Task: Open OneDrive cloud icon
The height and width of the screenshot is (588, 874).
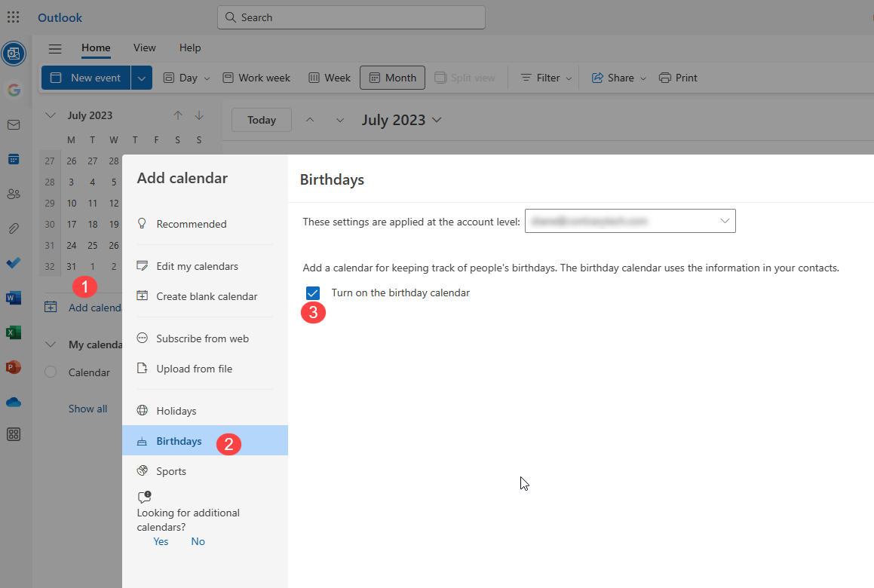Action: pyautogui.click(x=14, y=402)
